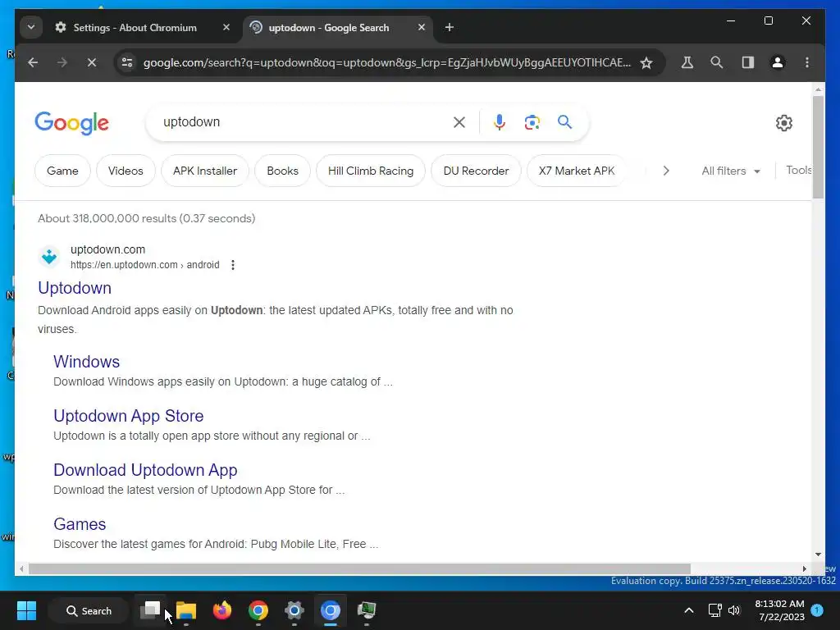Open the Windows Start menu
The image size is (840, 630).
(26, 610)
